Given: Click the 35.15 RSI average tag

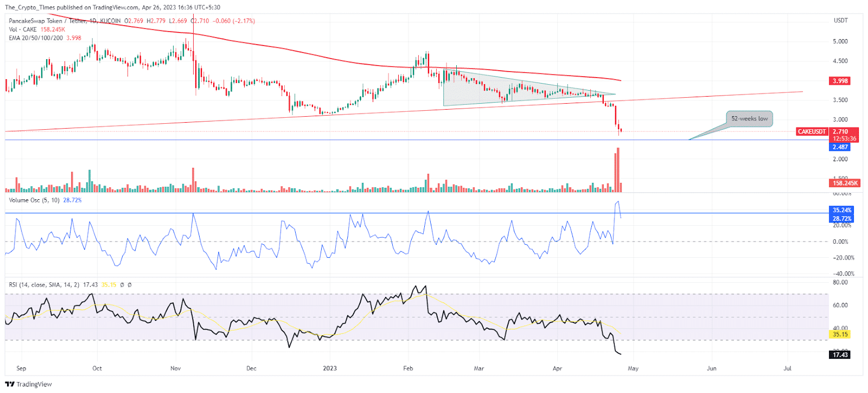Looking at the screenshot, I should (840, 334).
